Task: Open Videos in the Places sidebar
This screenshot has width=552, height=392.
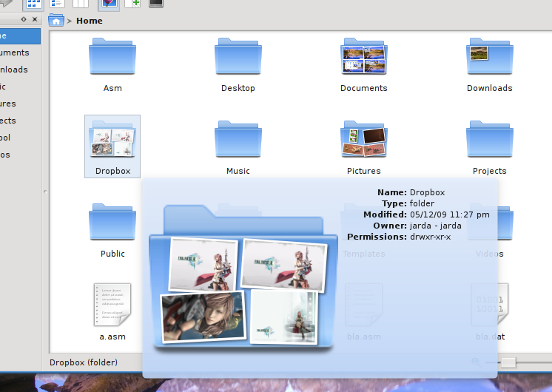Action: point(20,155)
